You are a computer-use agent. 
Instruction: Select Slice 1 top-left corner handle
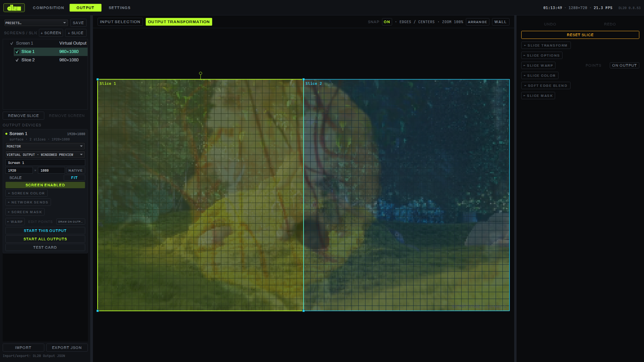pyautogui.click(x=98, y=79)
